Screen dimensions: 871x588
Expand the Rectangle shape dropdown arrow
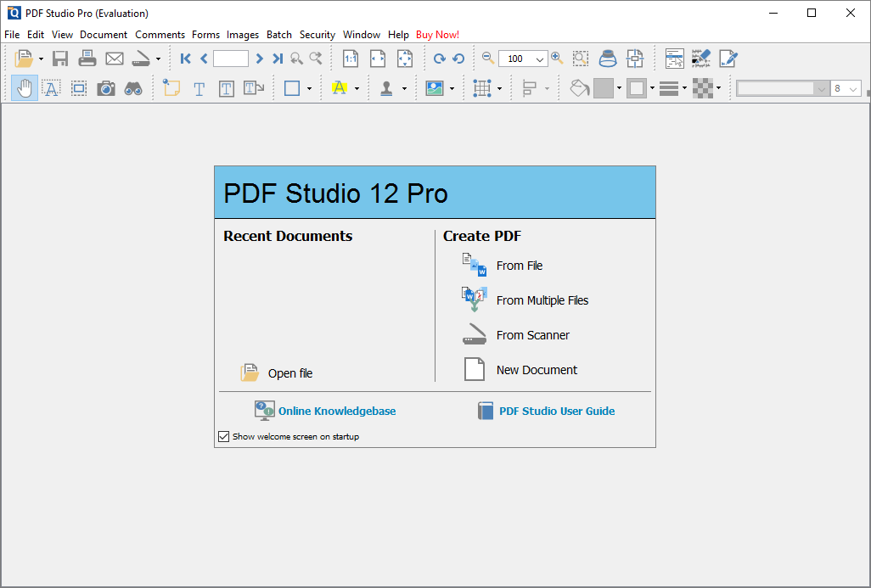[309, 89]
